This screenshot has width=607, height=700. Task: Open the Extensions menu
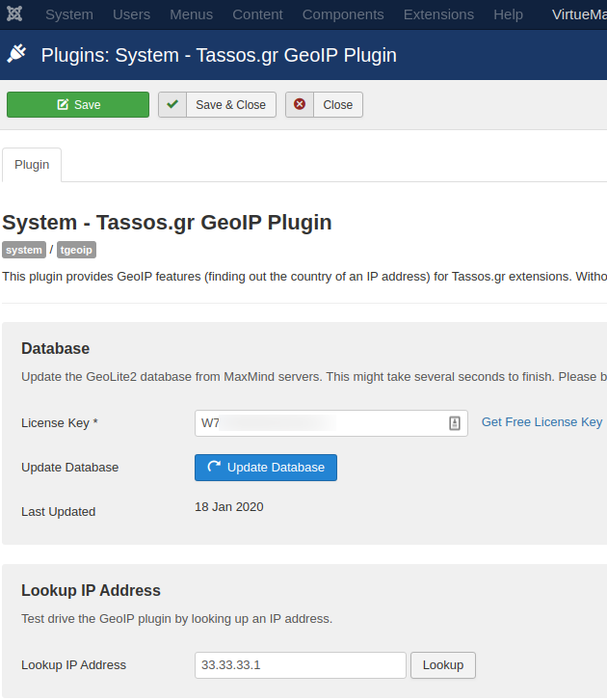438,14
